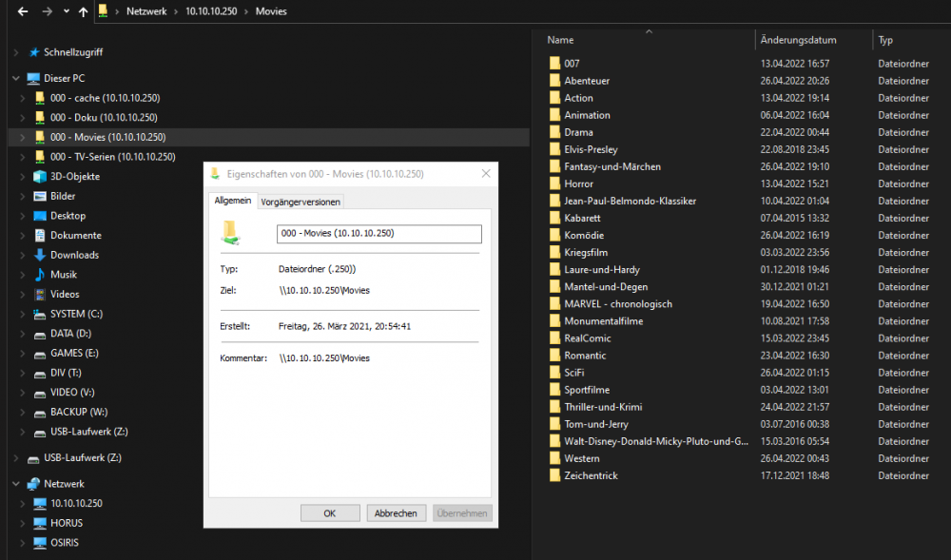Select the Tom-und-Jerry folder
Screen dimensions: 951x560
(x=595, y=424)
